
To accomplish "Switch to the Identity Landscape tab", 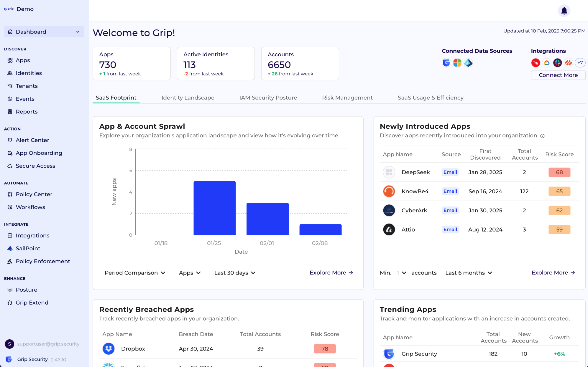I will tap(188, 98).
